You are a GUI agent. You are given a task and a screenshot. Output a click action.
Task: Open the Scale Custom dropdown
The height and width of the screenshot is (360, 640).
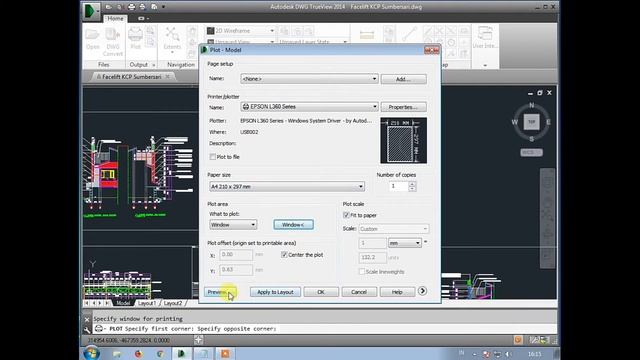[393, 229]
